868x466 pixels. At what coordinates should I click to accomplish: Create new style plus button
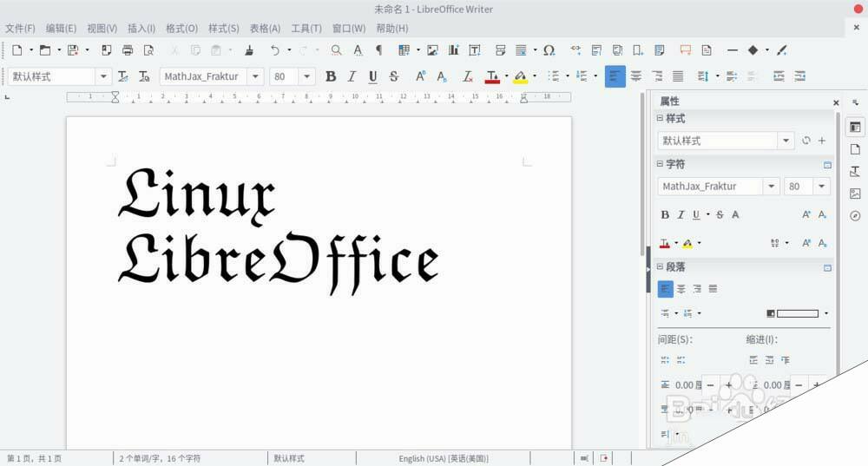(x=822, y=141)
